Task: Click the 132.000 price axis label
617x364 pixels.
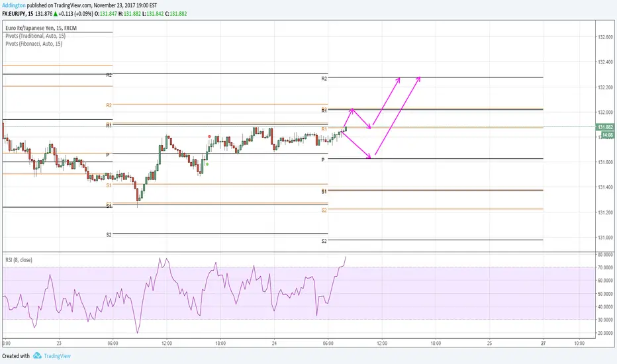Action: [605, 112]
